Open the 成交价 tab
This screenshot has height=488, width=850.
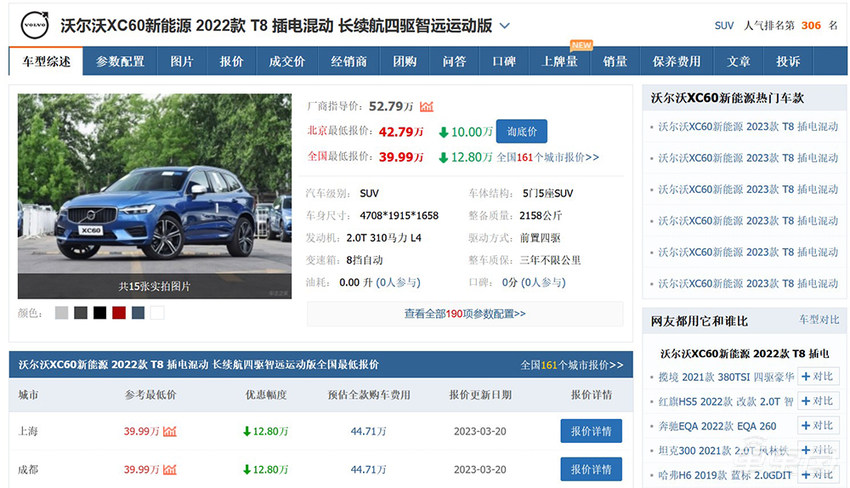pyautogui.click(x=287, y=61)
